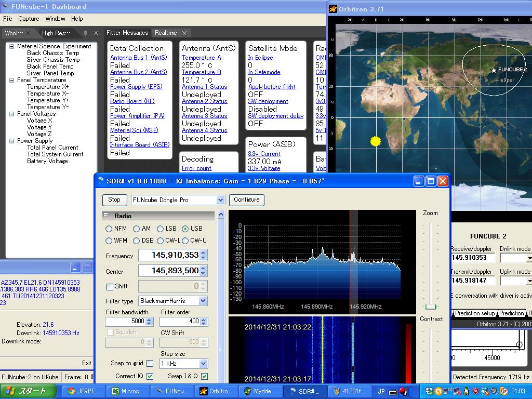Viewport: 532px width, 399px height.
Task: Click the disconnected network tray icon
Action: (x=456, y=392)
